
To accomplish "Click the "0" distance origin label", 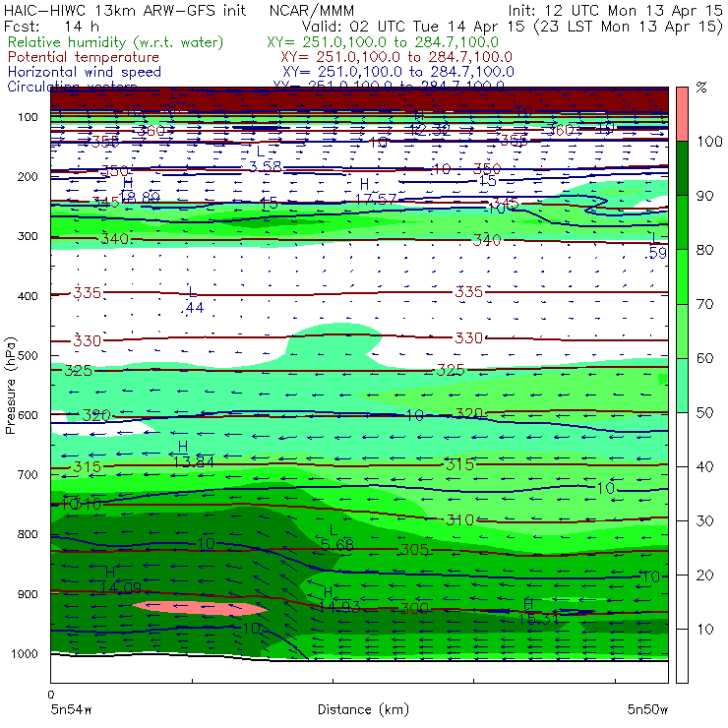I will [51, 695].
